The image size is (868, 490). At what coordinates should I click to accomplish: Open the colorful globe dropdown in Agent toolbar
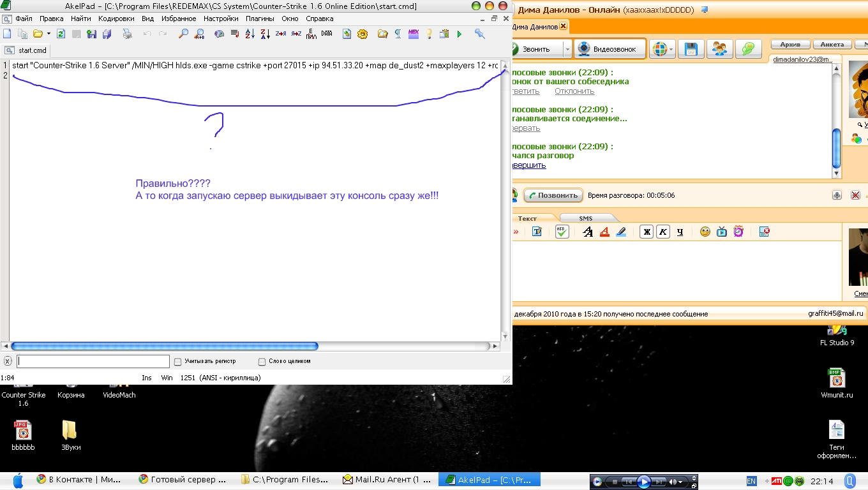662,49
